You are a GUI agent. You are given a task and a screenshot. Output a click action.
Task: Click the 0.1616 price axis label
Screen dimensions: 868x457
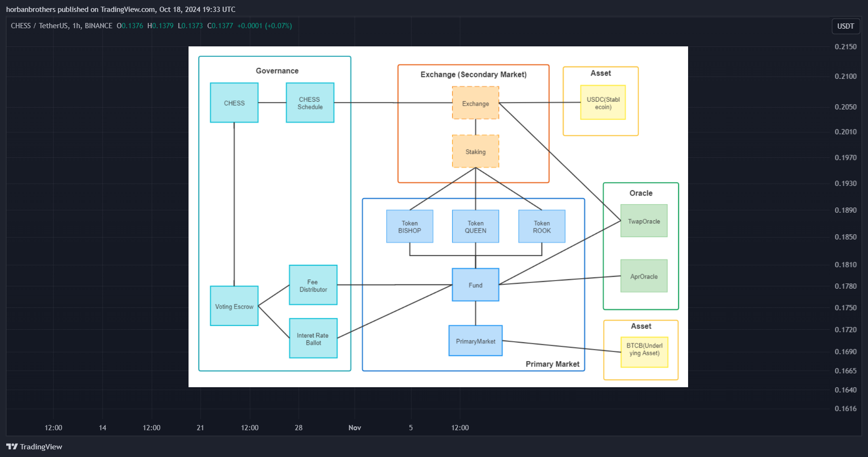[x=846, y=409]
